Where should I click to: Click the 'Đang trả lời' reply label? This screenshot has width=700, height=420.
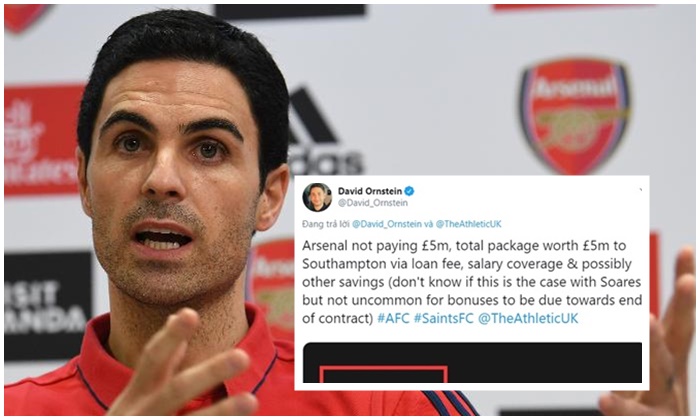tap(325, 224)
